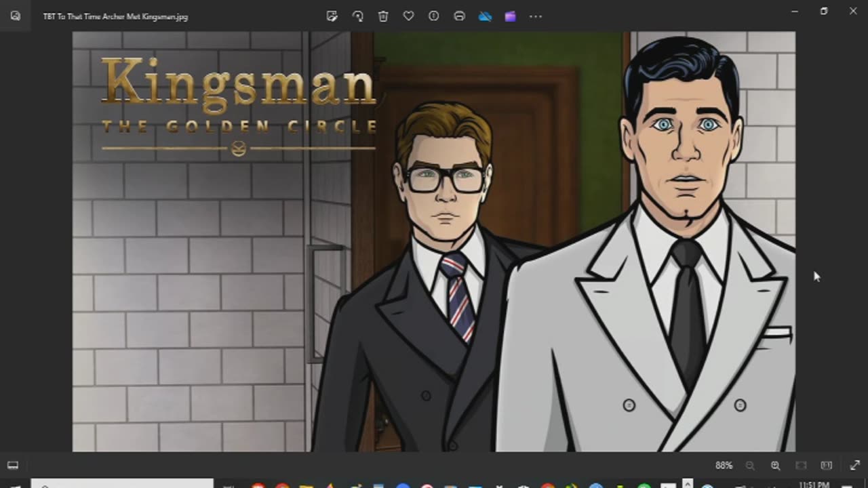Expand the system tray hidden icons chevron
This screenshot has height=488, width=868.
coord(689,485)
